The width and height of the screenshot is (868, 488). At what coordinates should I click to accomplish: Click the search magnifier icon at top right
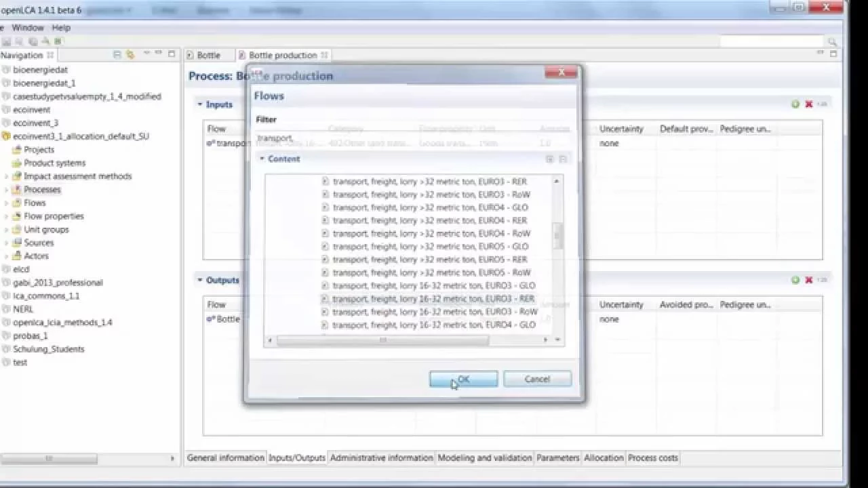(x=833, y=42)
